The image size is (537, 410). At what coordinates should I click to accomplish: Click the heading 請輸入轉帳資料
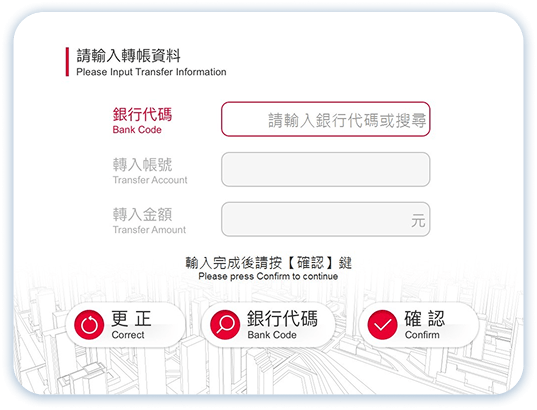(x=128, y=56)
